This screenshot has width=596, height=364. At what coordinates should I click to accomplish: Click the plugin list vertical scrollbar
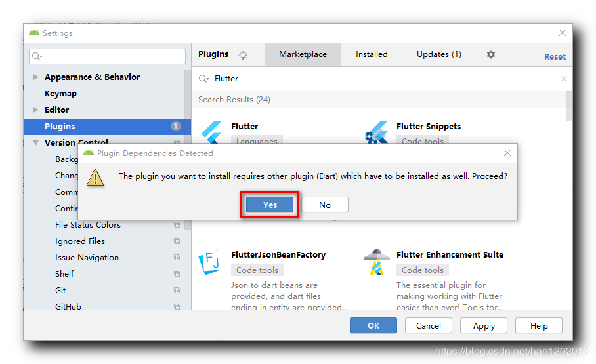pyautogui.click(x=568, y=106)
